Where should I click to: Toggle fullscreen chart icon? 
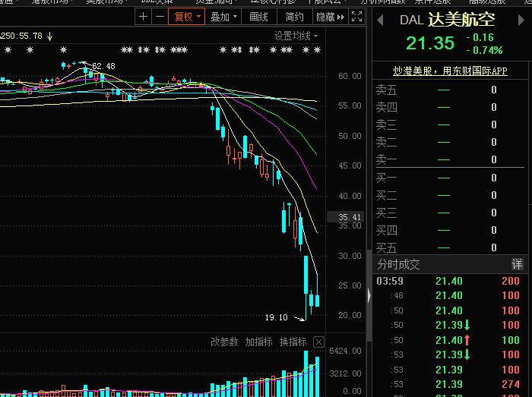tap(356, 17)
